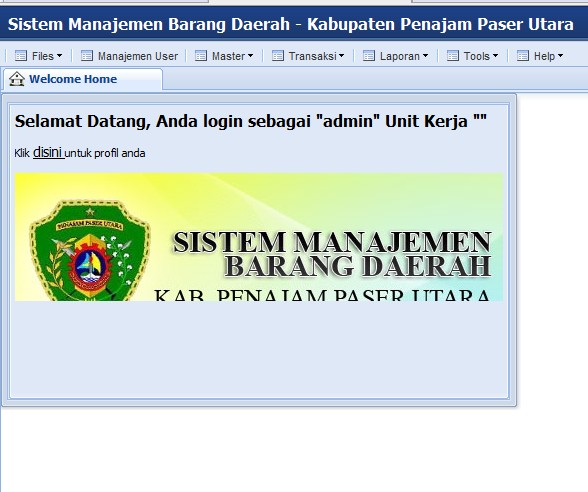Click the Penajam Paser Utara crest logo
Screen dimensions: 588x492
point(90,250)
